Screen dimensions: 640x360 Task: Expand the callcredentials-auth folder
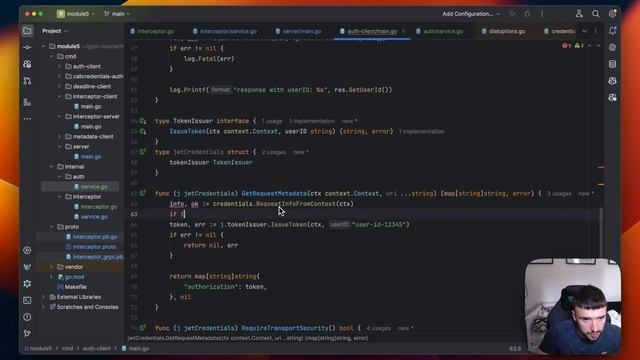click(60, 76)
